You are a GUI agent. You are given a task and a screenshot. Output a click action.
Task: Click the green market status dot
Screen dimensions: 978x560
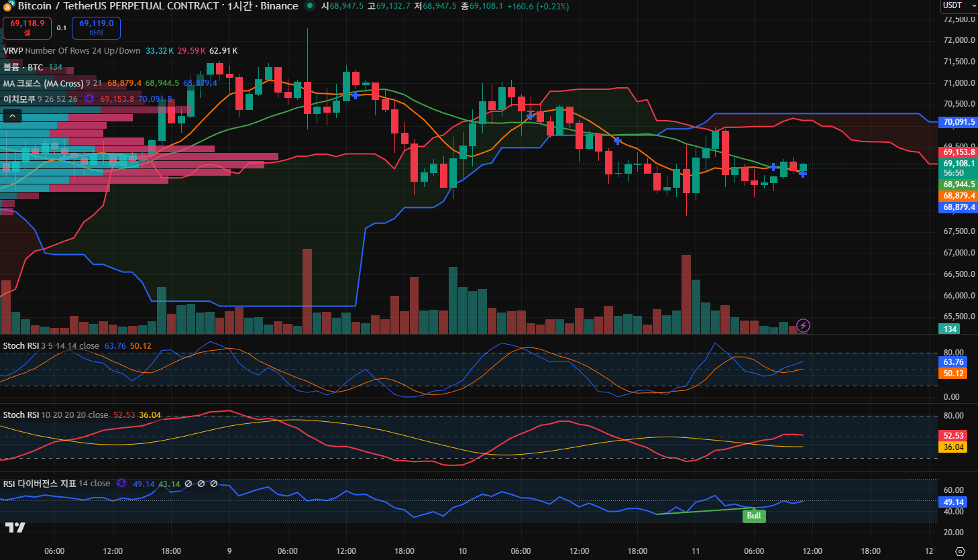click(x=310, y=6)
